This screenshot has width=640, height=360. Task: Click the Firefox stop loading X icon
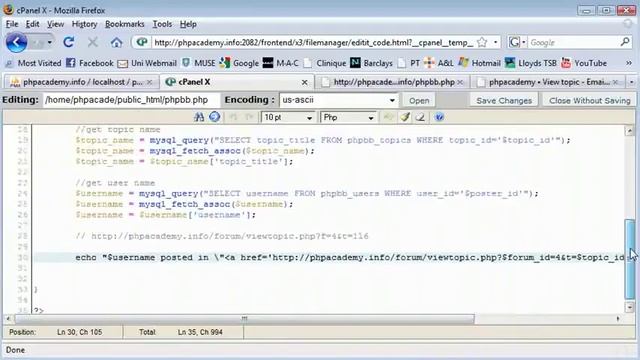[x=93, y=42]
